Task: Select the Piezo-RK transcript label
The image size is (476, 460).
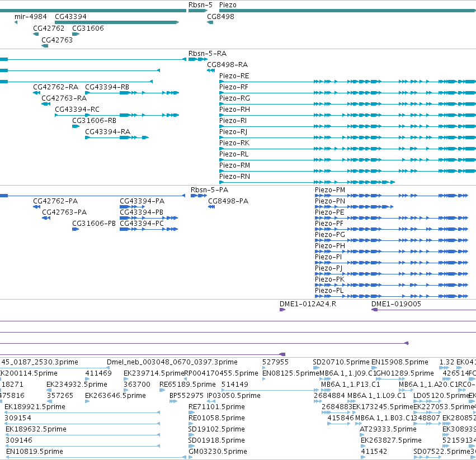Action: (x=234, y=143)
